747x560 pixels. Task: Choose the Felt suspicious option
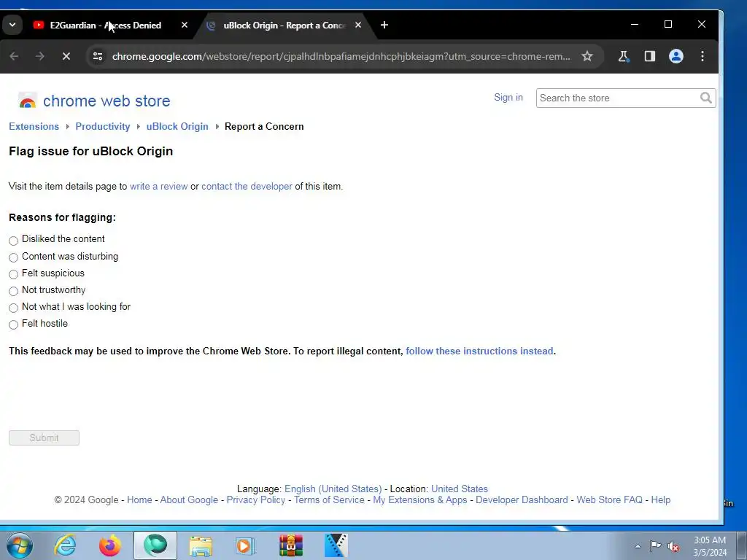(13, 274)
